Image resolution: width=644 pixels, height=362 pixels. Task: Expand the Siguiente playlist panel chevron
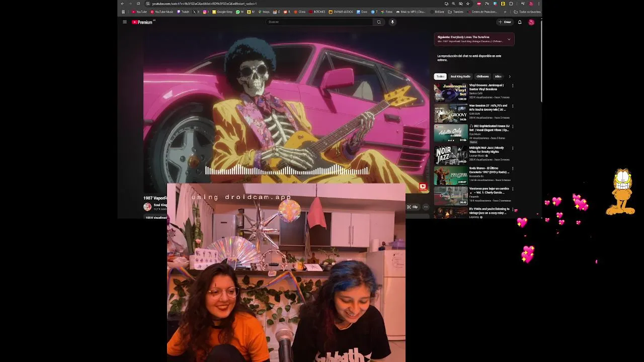509,39
